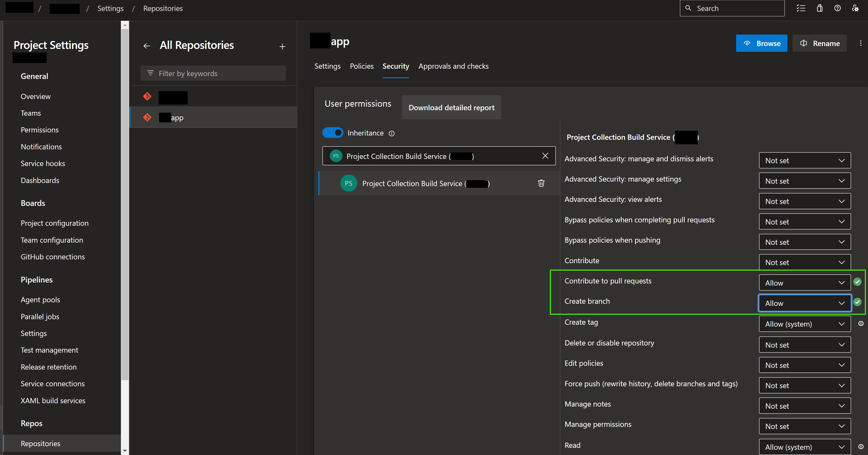The width and height of the screenshot is (868, 455).
Task: Open Repositories under Repos in sidebar
Action: click(x=41, y=444)
